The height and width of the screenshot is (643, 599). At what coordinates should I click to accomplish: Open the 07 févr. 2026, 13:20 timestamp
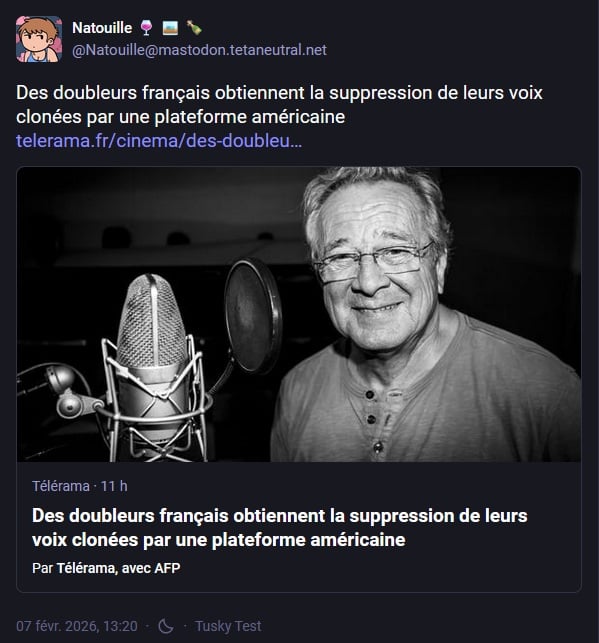(77, 626)
